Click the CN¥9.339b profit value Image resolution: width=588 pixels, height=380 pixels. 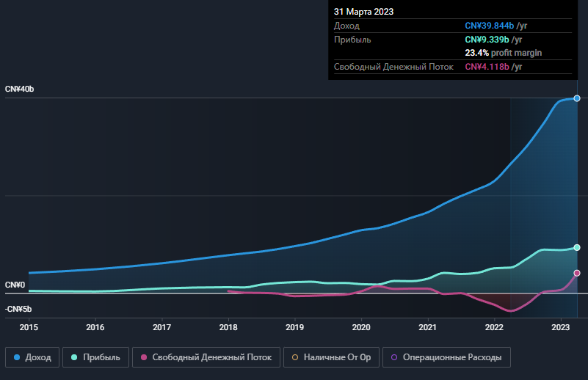487,40
